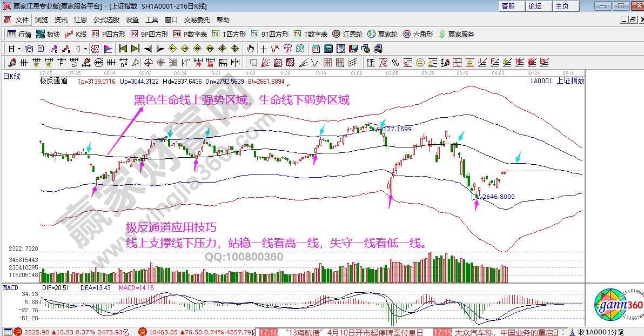Open the 江恩轮 (Gann wheel) tool
The height and width of the screenshot is (336, 644).
[348, 34]
